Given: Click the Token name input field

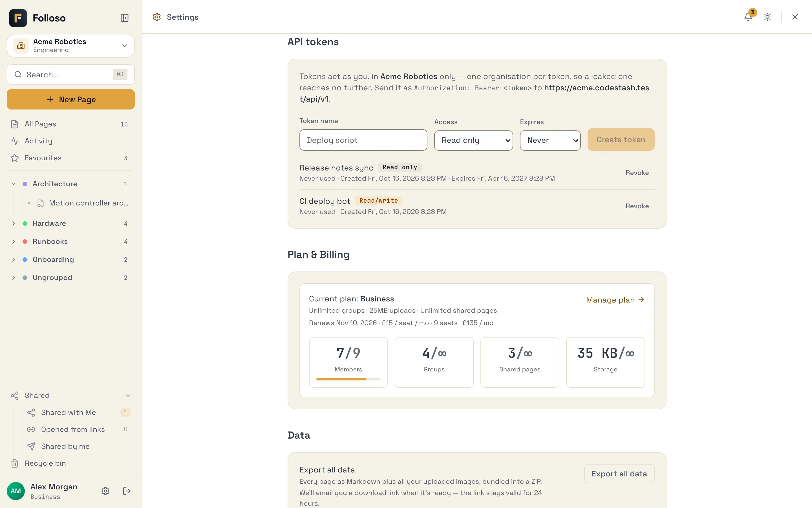Looking at the screenshot, I should click(363, 140).
